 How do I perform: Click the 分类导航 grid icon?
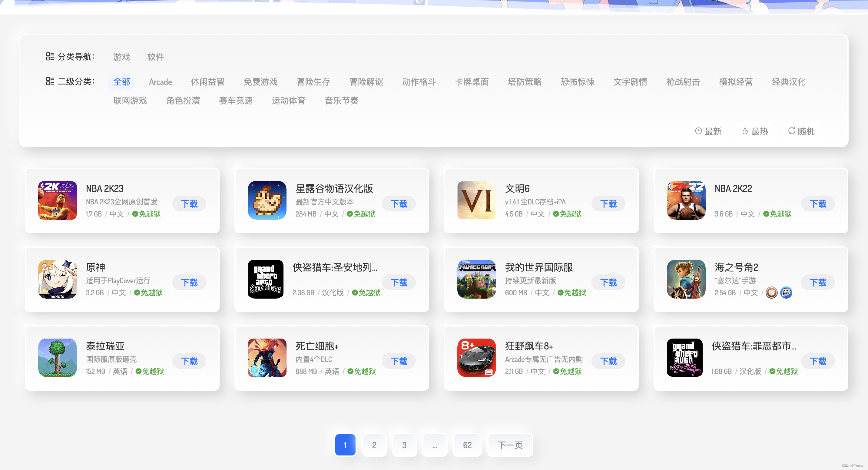point(50,56)
